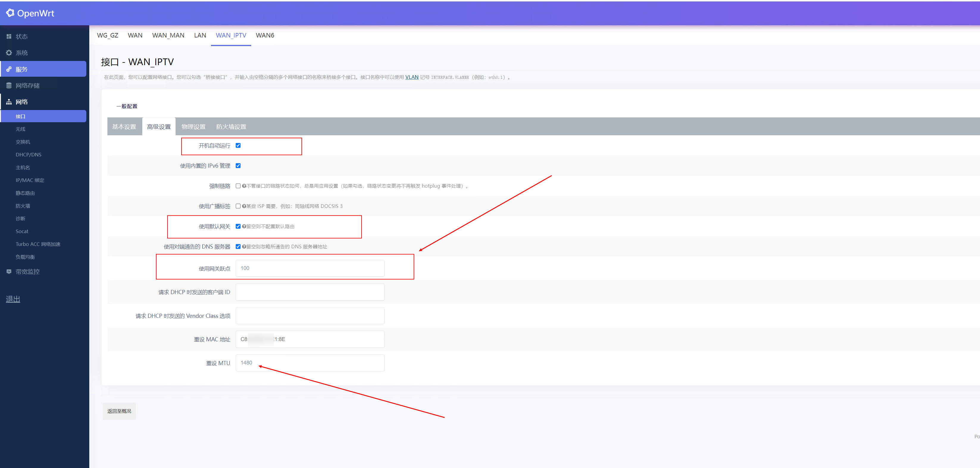Expand the 网络存储 sidebar section
The image size is (980, 468).
(x=27, y=86)
